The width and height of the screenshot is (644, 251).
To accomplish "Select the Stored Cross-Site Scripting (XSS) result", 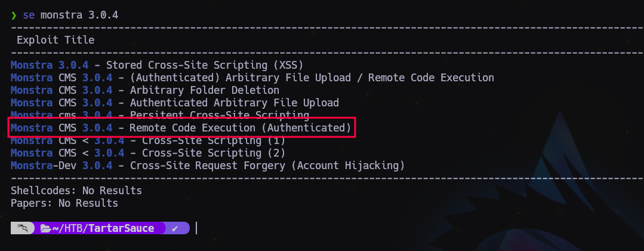I will click(157, 65).
